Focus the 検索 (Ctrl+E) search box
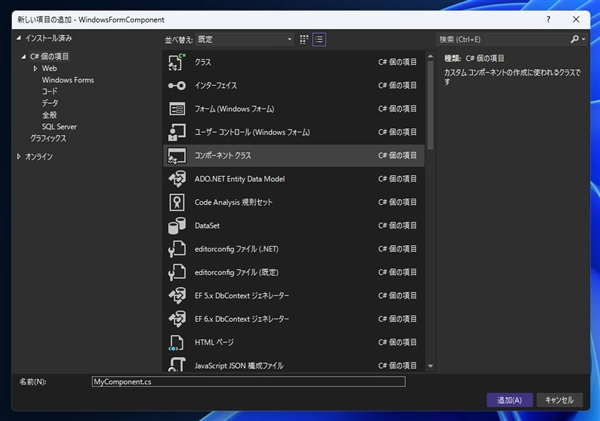600x421 pixels. (x=502, y=39)
